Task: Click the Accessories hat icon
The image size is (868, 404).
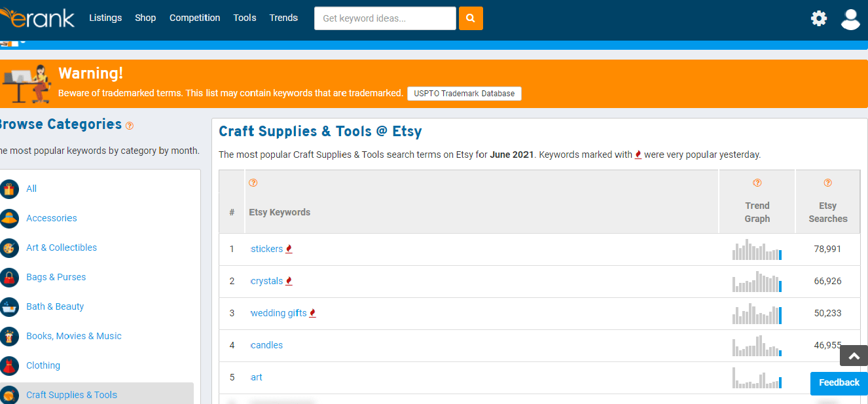Action: pyautogui.click(x=10, y=218)
